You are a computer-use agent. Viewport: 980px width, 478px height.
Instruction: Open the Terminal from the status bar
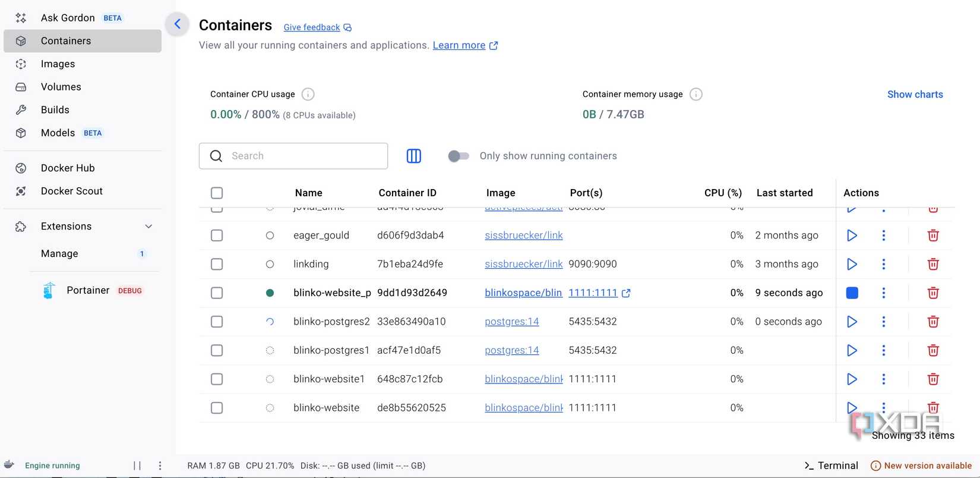831,466
